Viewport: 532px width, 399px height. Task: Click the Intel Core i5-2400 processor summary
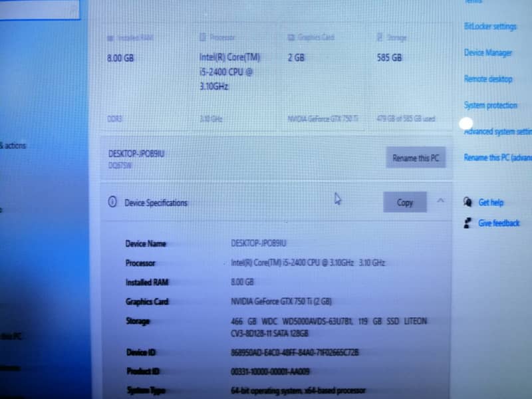(229, 72)
